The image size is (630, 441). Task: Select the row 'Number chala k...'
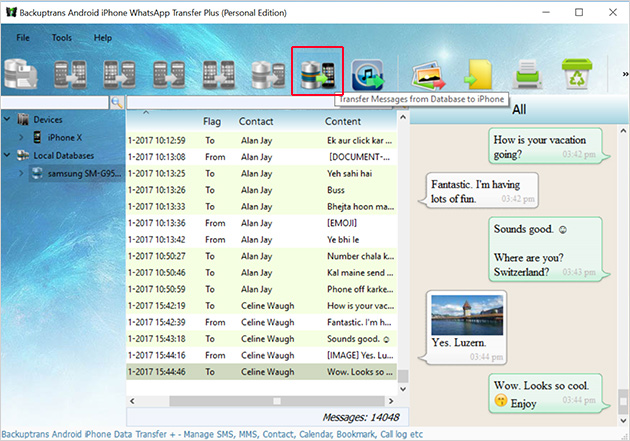pyautogui.click(x=262, y=256)
